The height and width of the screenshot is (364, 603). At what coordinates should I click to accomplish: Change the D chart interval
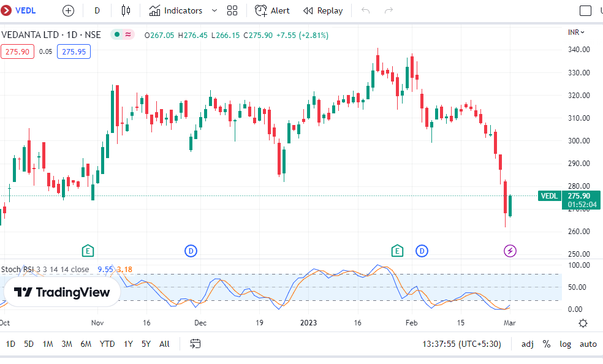97,11
